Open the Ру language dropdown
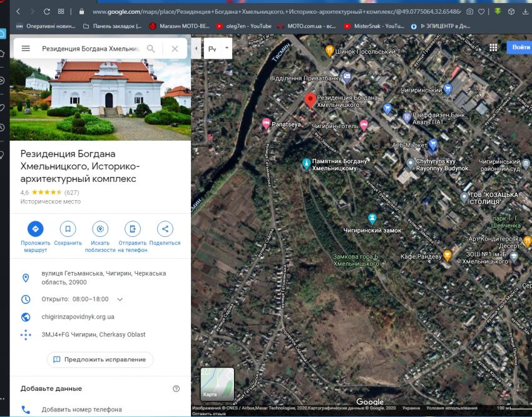The height and width of the screenshot is (417, 532). [x=218, y=48]
